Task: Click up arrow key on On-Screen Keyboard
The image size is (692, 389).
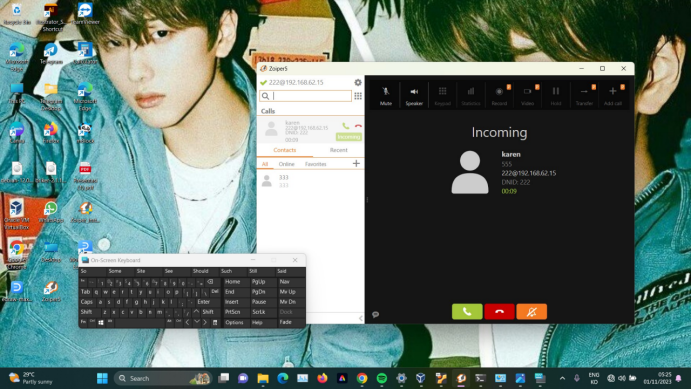Action: 196,312
